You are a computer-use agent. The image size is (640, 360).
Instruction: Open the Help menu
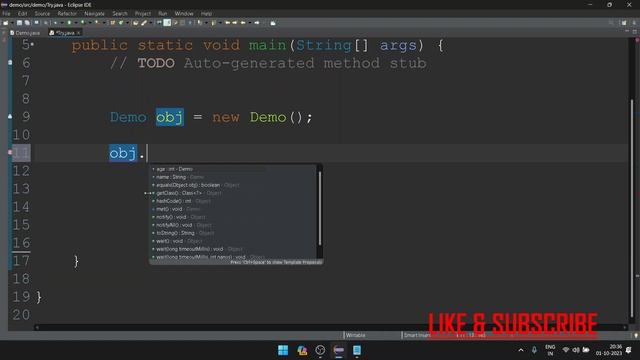[x=206, y=13]
